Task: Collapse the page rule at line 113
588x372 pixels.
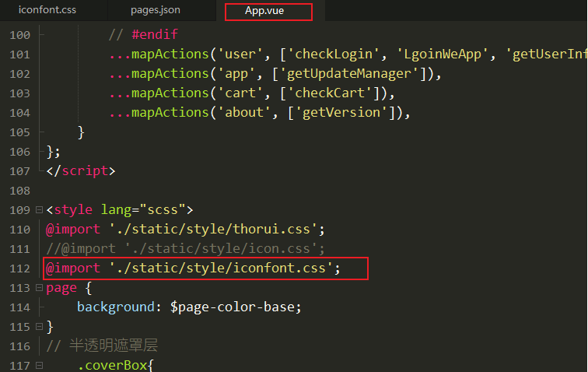Action: 39,288
